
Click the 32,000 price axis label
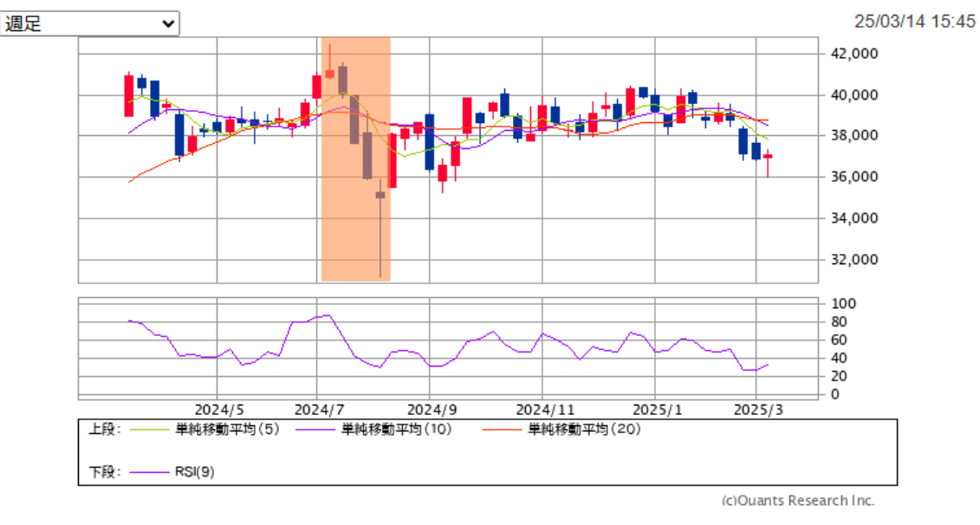[854, 259]
